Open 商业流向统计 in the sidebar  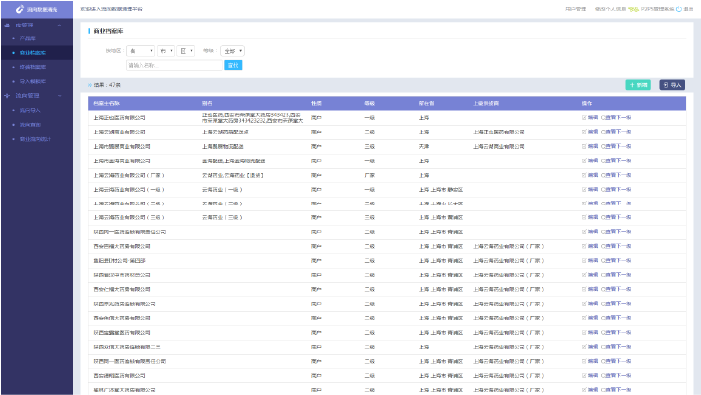point(35,139)
